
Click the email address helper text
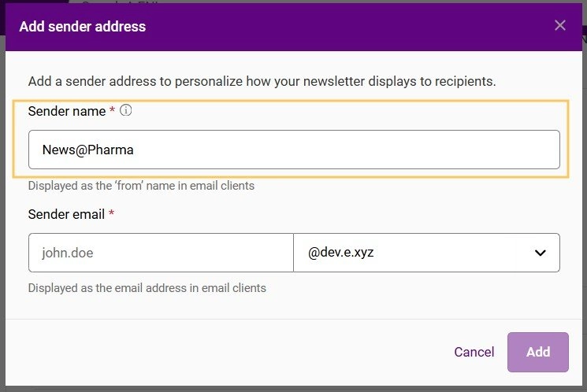tap(147, 288)
